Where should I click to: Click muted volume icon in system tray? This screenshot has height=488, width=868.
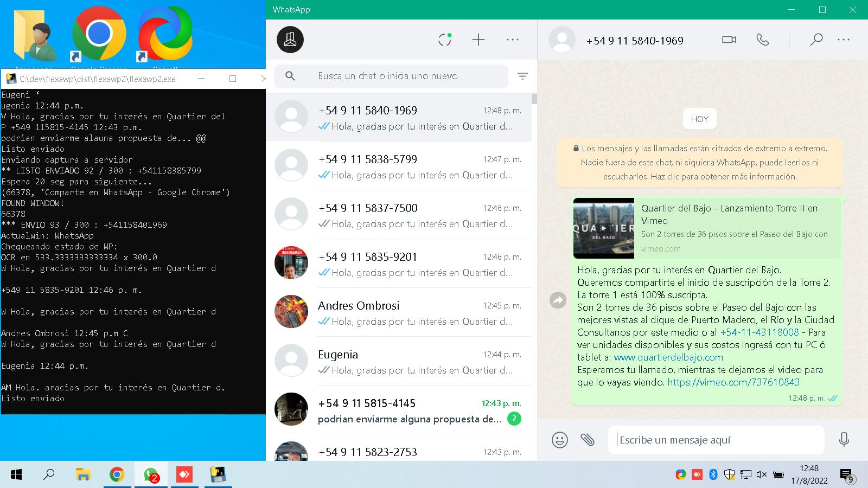point(762,474)
